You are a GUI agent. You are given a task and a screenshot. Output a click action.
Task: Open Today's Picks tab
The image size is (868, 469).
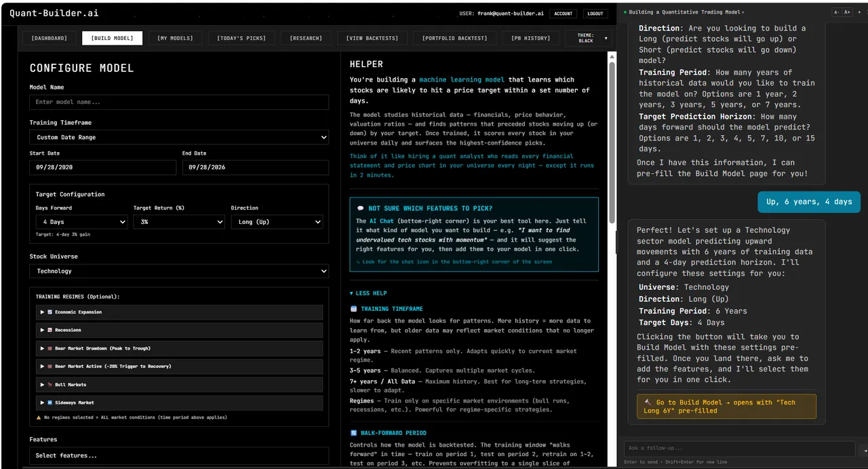coord(241,38)
